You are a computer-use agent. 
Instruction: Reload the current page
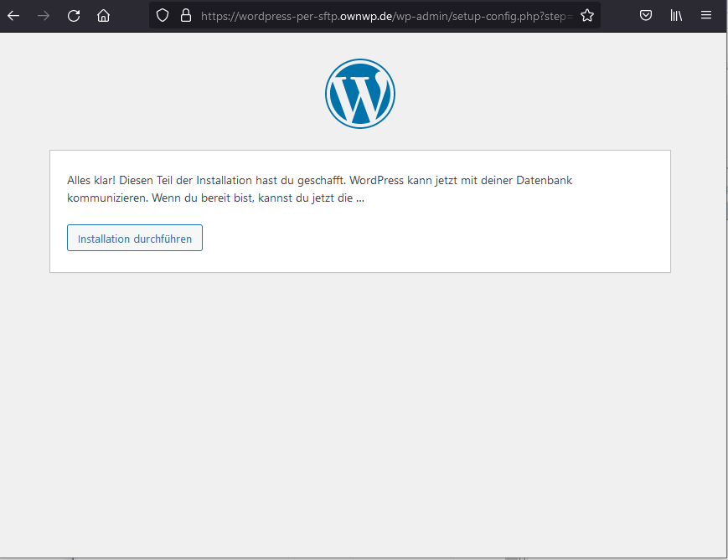[74, 16]
